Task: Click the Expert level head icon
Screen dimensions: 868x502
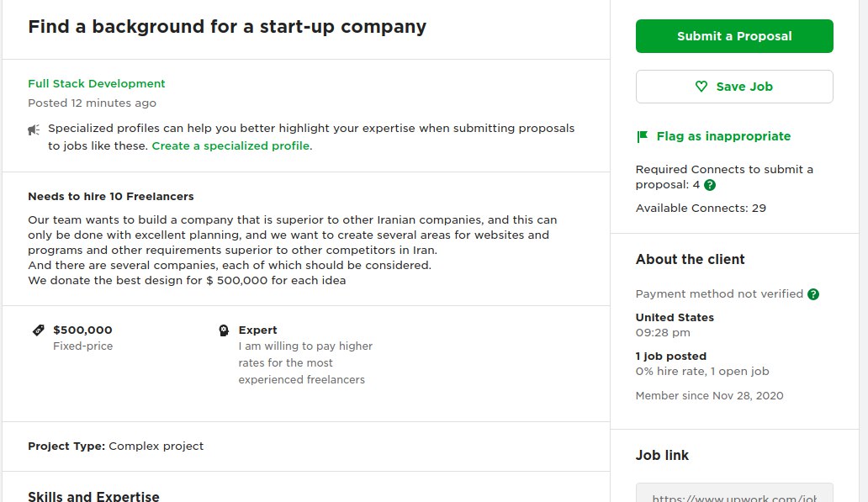Action: 224,330
